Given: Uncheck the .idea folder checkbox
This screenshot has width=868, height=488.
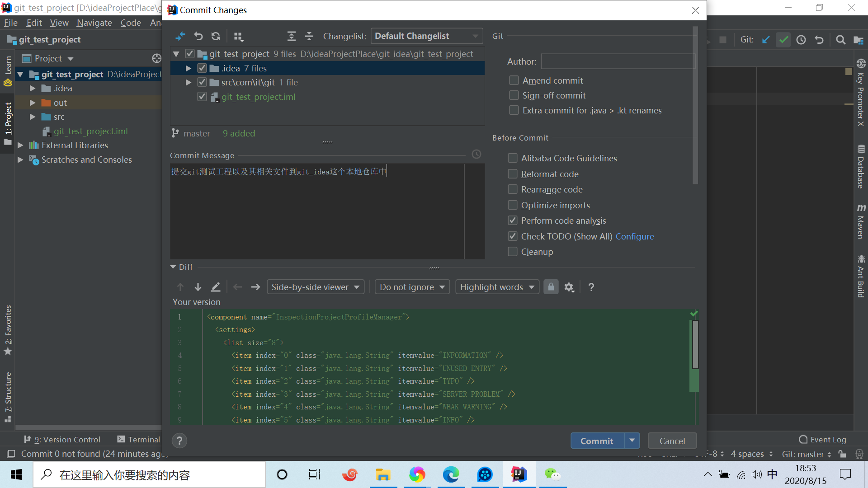Looking at the screenshot, I should coord(202,68).
